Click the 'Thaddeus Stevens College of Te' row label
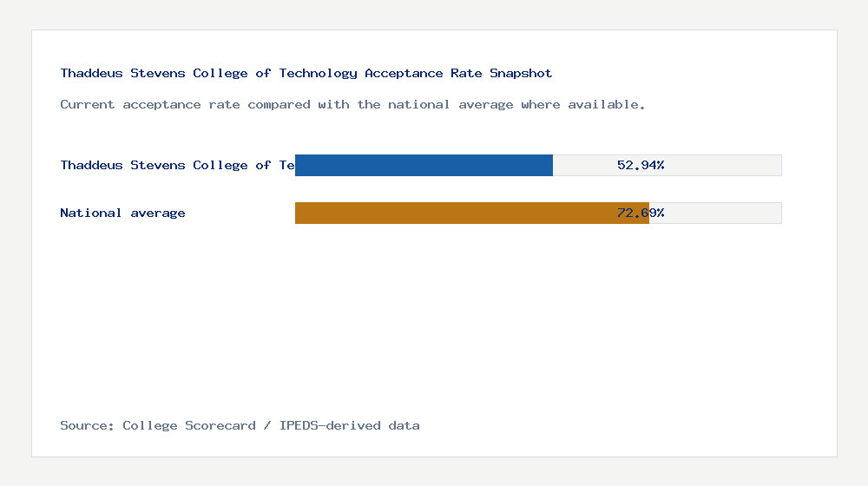The height and width of the screenshot is (486, 868). 177,166
